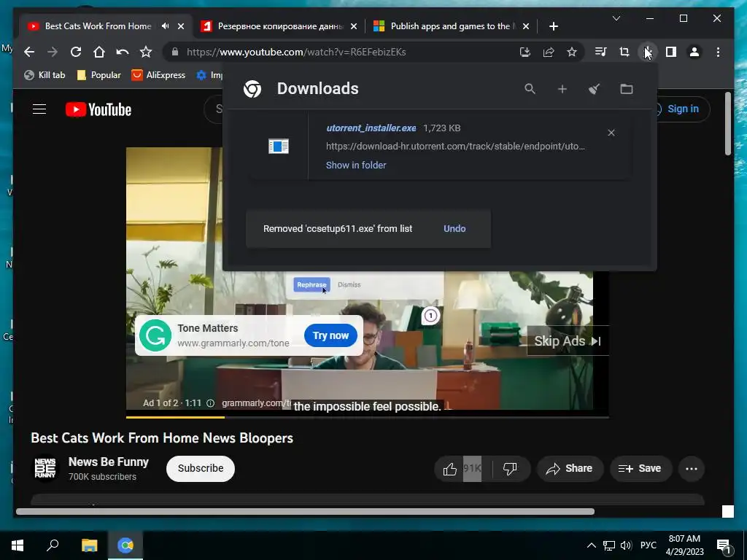Reload the page with the refresh icon
747x560 pixels.
[x=76, y=52]
